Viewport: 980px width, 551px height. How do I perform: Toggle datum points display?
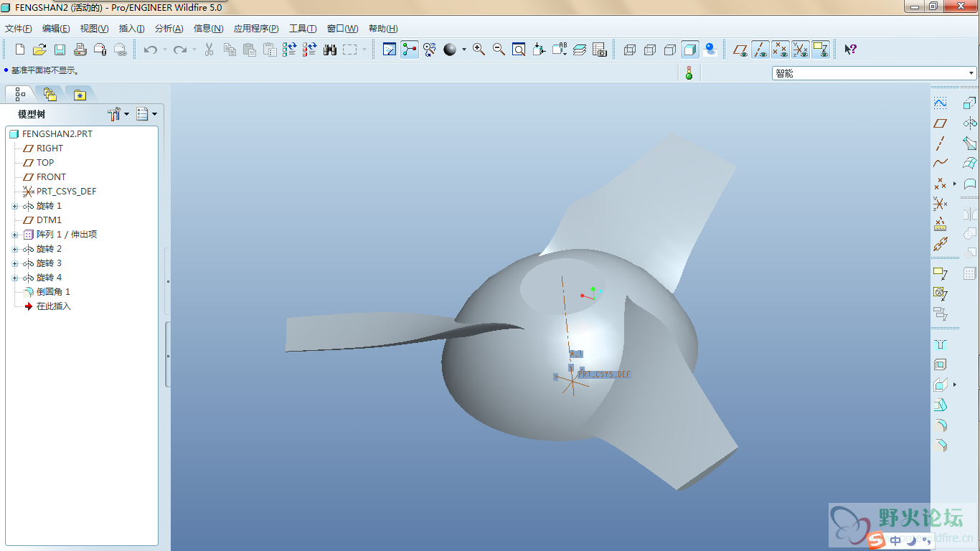pos(781,50)
